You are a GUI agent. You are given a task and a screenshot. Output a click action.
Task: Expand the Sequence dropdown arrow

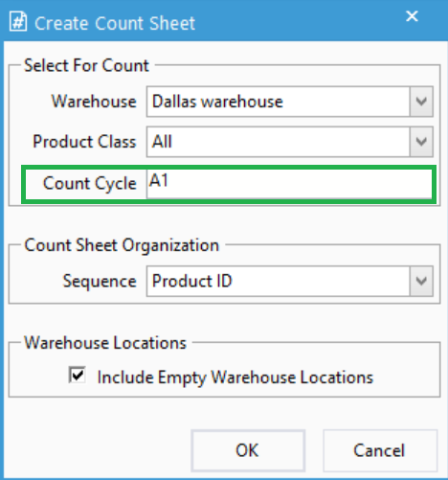[x=421, y=281]
